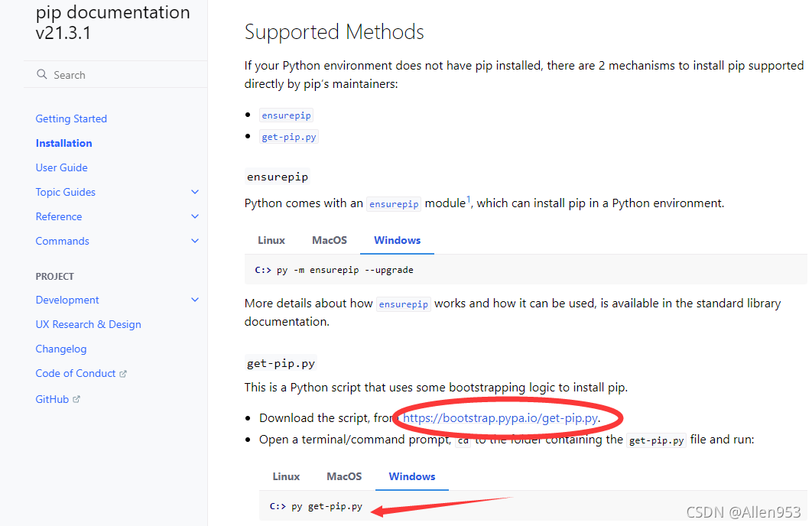
Task: Open UX Research & Design page
Action: [88, 325]
